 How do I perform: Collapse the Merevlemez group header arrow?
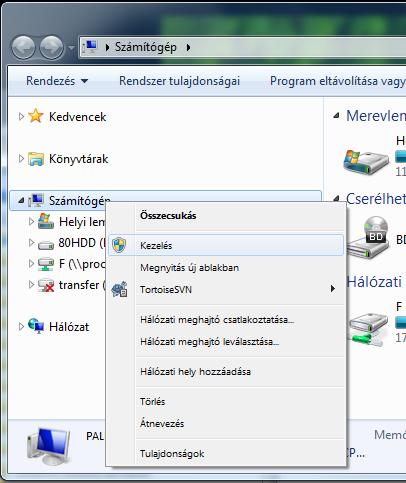tap(337, 115)
